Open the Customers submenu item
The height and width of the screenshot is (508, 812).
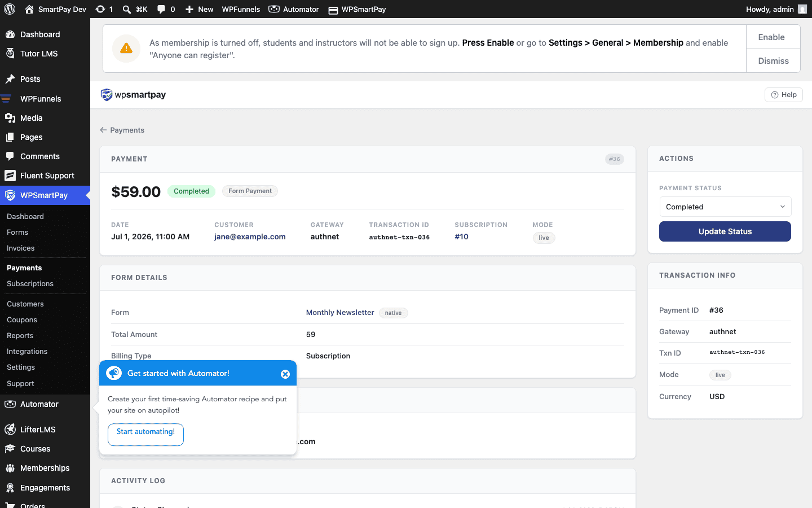pos(25,304)
